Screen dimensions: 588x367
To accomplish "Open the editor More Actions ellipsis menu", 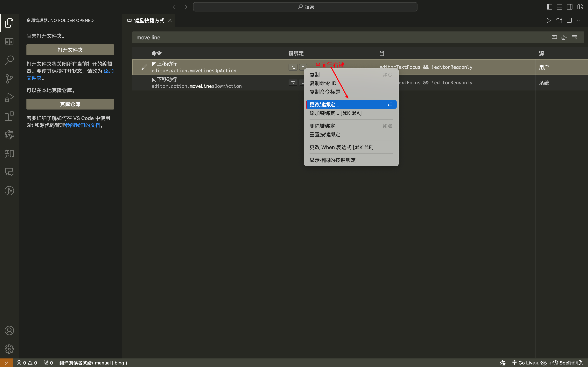I will point(579,20).
